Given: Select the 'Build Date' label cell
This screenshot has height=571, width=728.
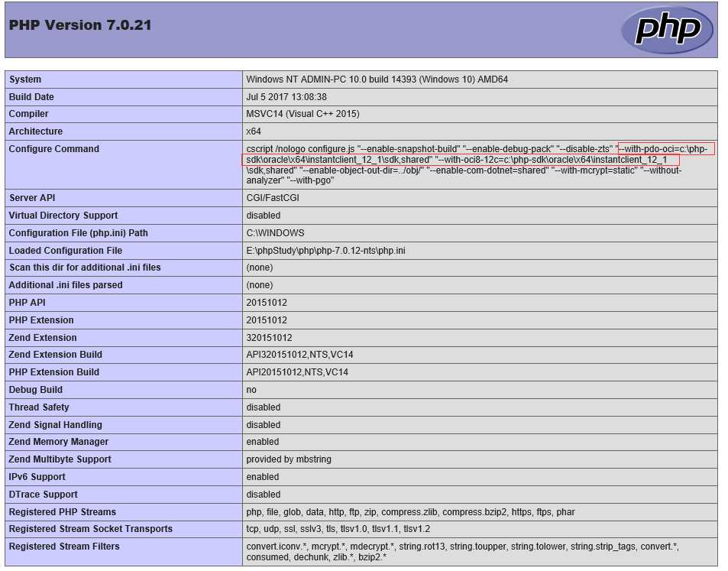Looking at the screenshot, I should [x=124, y=97].
